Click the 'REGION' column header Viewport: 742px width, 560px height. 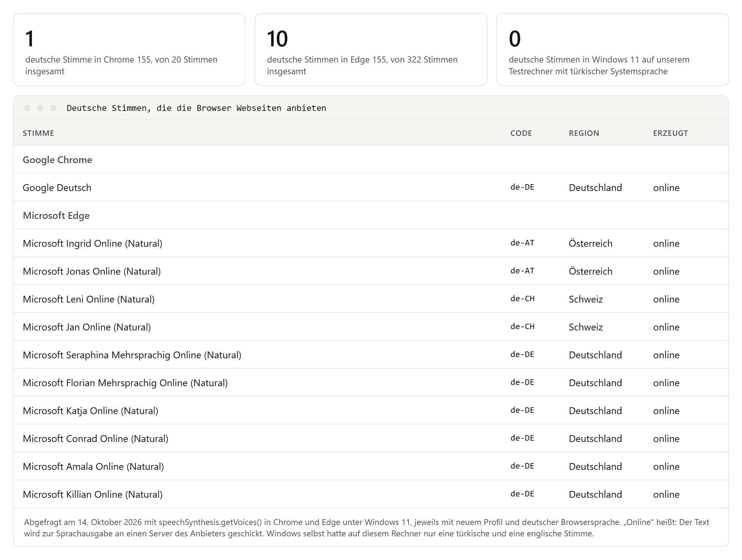(x=584, y=133)
